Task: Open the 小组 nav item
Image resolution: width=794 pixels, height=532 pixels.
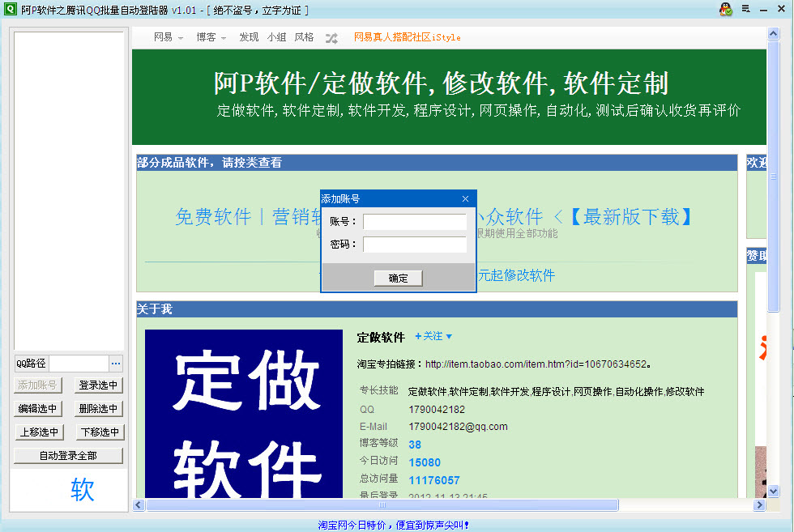Action: [276, 37]
